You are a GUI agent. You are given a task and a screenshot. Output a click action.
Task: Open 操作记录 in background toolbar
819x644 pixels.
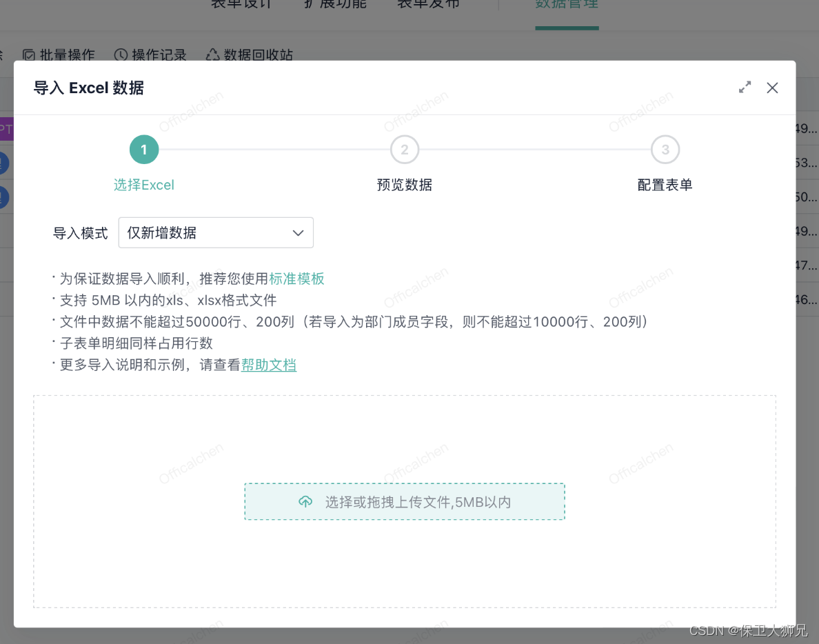click(150, 55)
